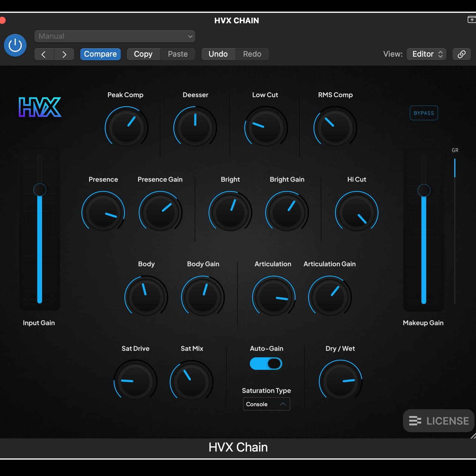Paste the plugin settings
The image size is (476, 476).
tap(178, 54)
